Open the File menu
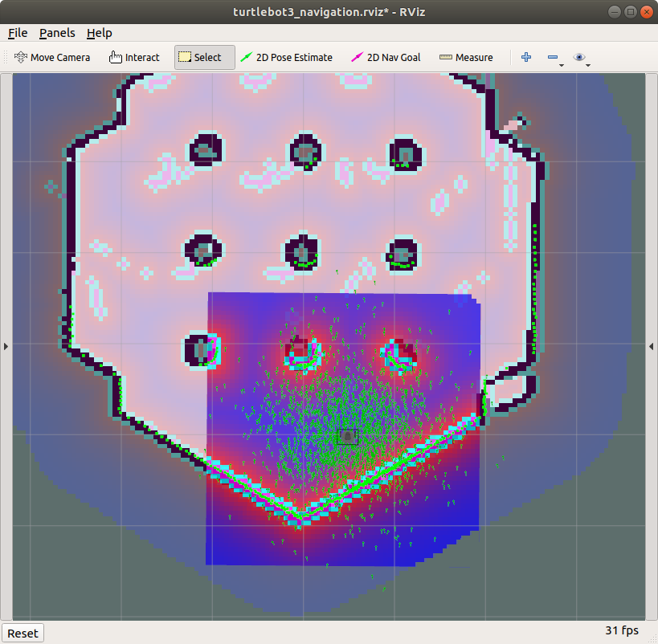This screenshot has height=644, width=658. [18, 33]
